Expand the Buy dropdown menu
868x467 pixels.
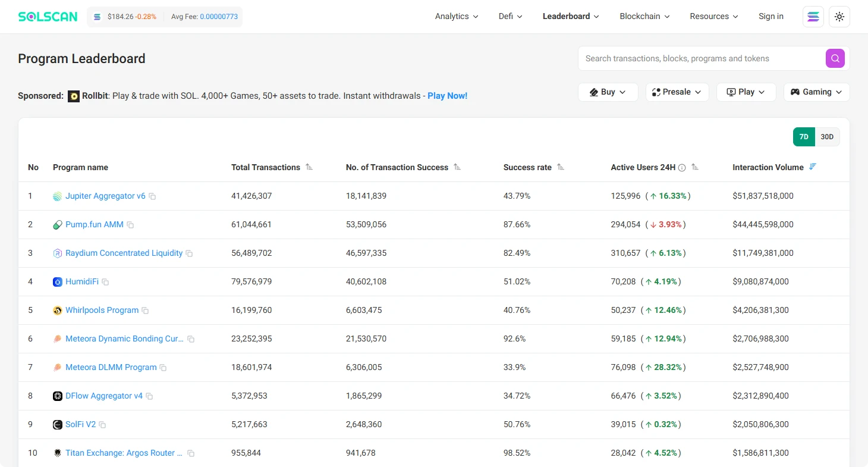[x=608, y=92]
